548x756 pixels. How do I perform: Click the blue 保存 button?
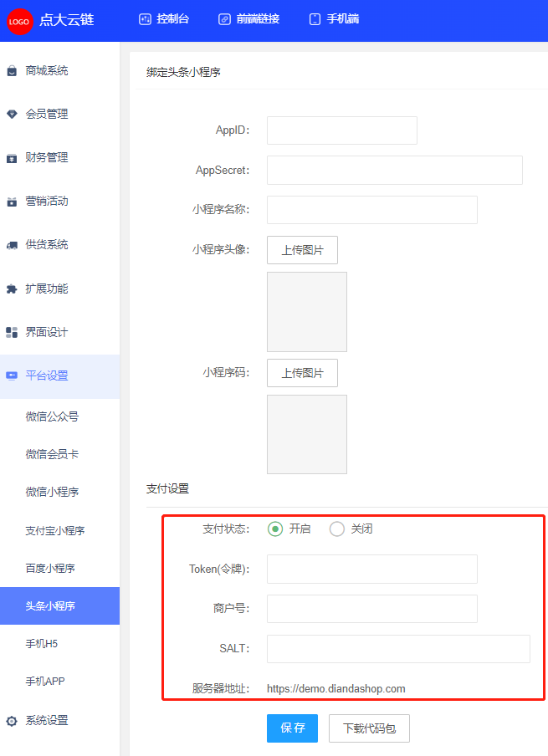pyautogui.click(x=292, y=728)
